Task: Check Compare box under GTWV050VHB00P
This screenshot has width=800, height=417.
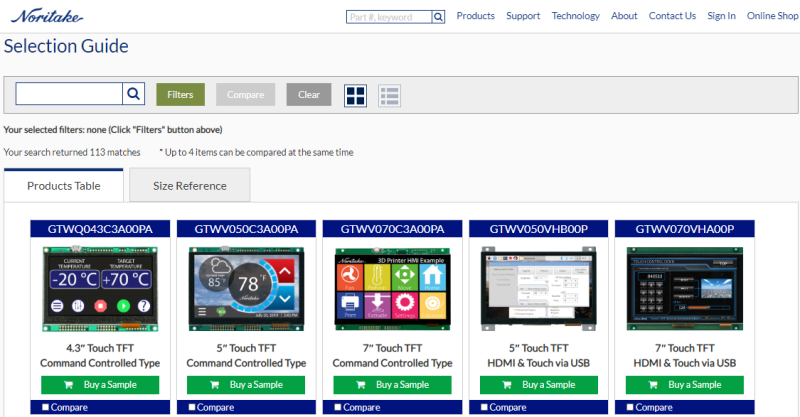Action: click(485, 407)
